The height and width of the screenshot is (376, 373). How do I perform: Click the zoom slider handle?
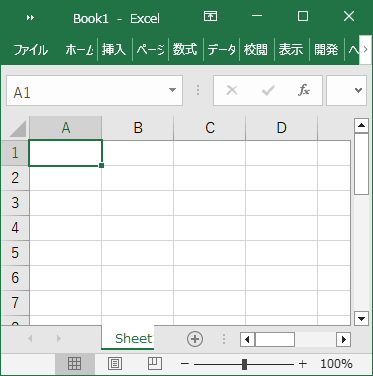pos(244,364)
